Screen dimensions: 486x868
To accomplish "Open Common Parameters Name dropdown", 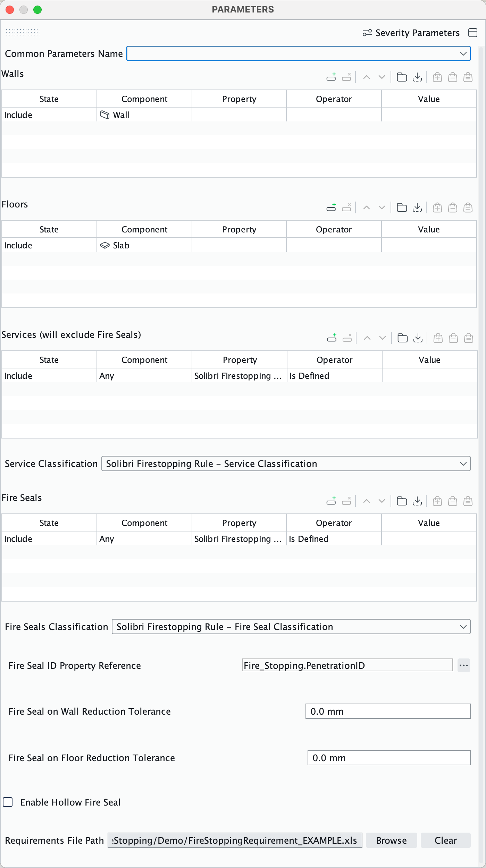I will tap(463, 54).
